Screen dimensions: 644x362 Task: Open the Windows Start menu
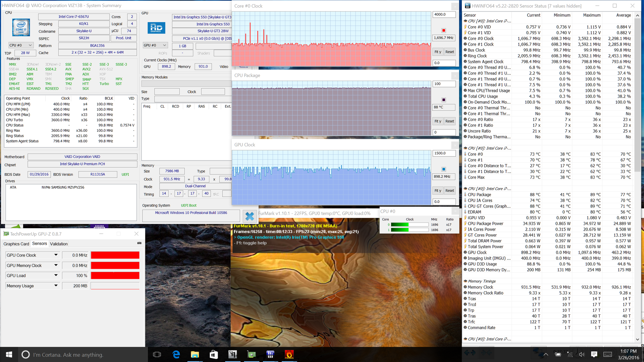9,355
